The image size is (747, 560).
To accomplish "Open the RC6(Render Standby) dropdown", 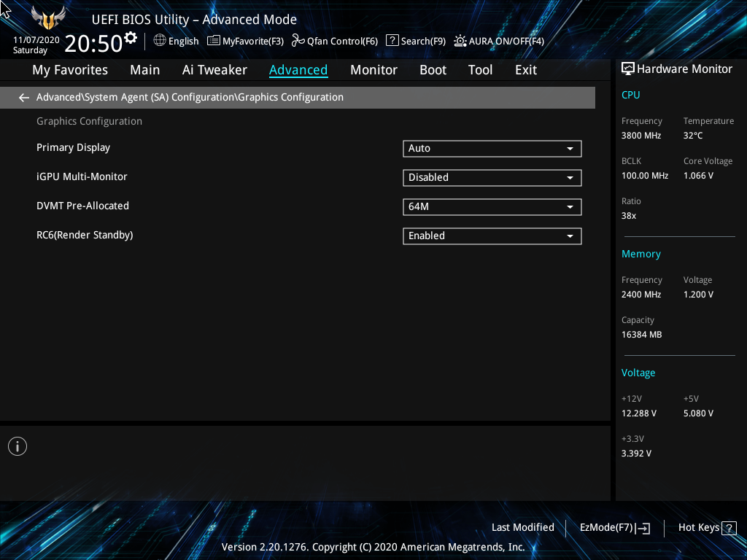I will tap(492, 236).
